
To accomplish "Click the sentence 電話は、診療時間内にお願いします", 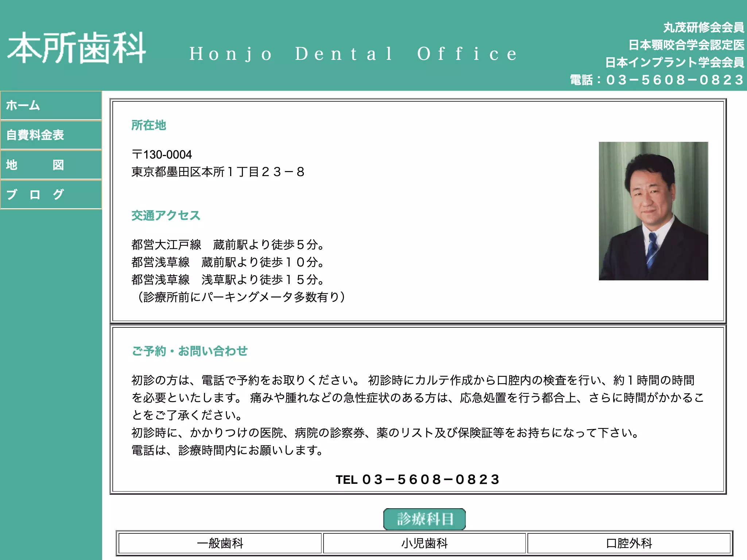I will point(227,450).
